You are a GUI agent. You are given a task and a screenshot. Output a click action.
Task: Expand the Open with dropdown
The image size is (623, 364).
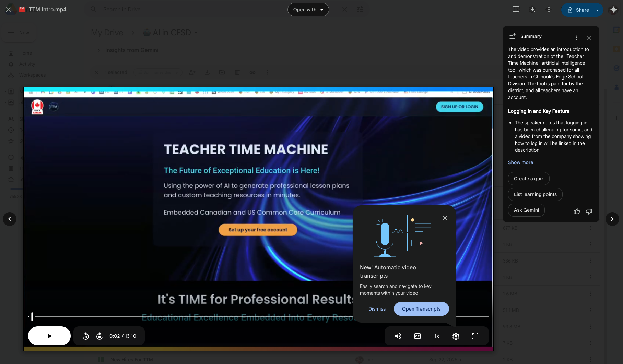pyautogui.click(x=308, y=10)
